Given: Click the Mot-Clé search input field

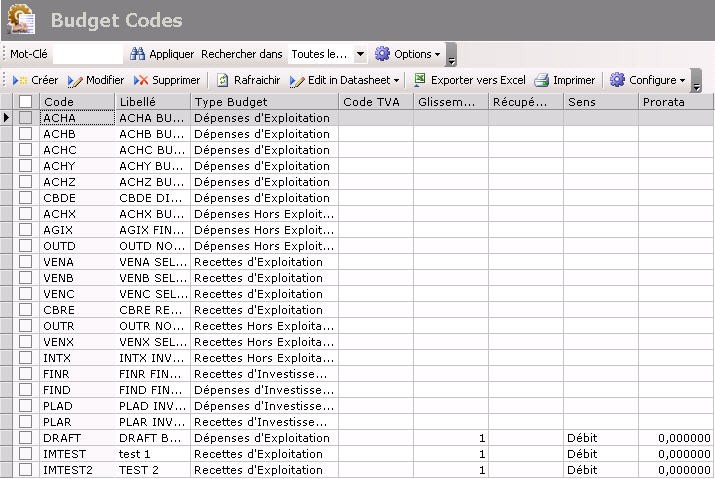Looking at the screenshot, I should pos(86,54).
